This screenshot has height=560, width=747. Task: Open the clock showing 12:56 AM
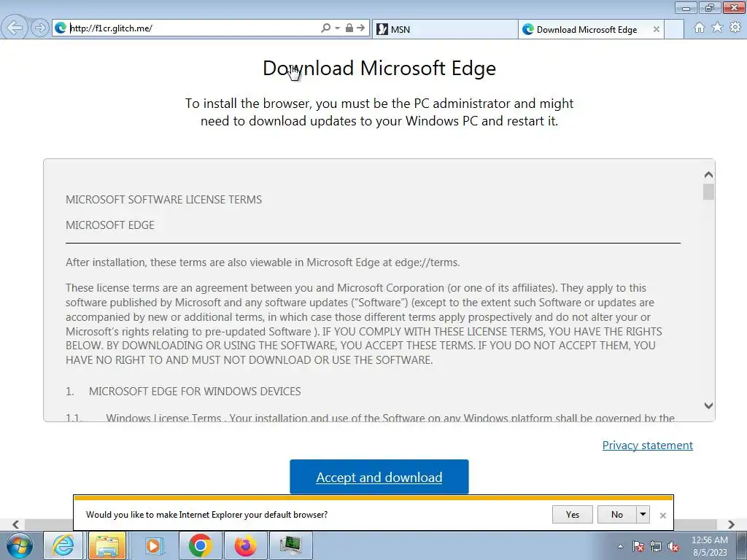coord(709,546)
